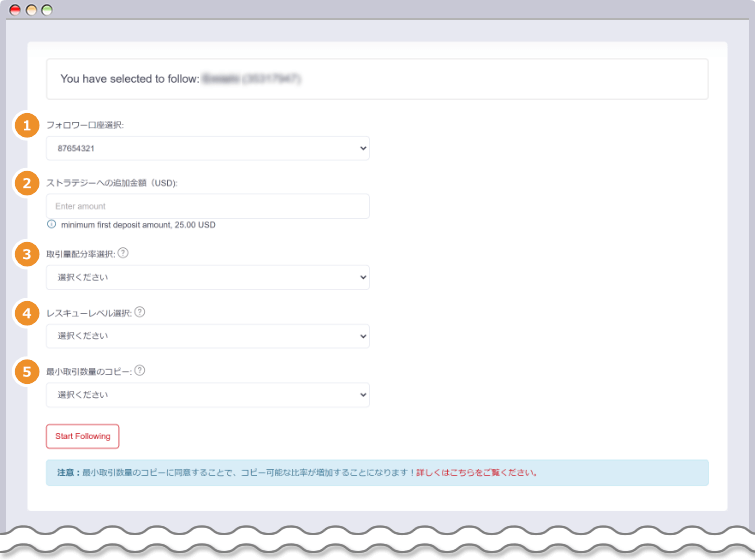Click the orange step 5 badge
The width and height of the screenshot is (755, 560).
[x=27, y=371]
